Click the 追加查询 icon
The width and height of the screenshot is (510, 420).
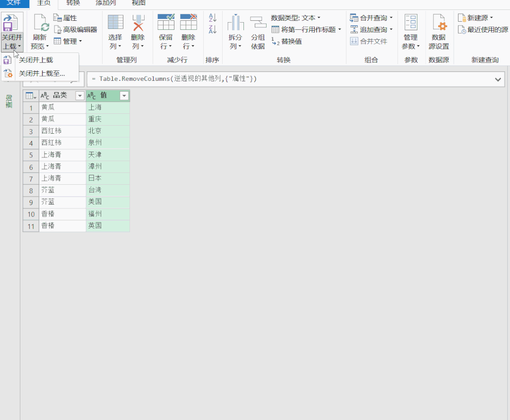coord(354,30)
